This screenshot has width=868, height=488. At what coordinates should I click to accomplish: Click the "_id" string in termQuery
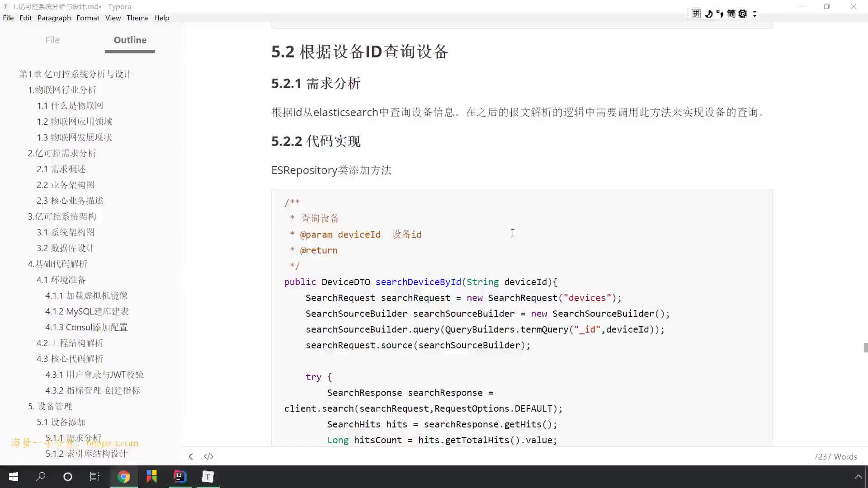(x=587, y=329)
